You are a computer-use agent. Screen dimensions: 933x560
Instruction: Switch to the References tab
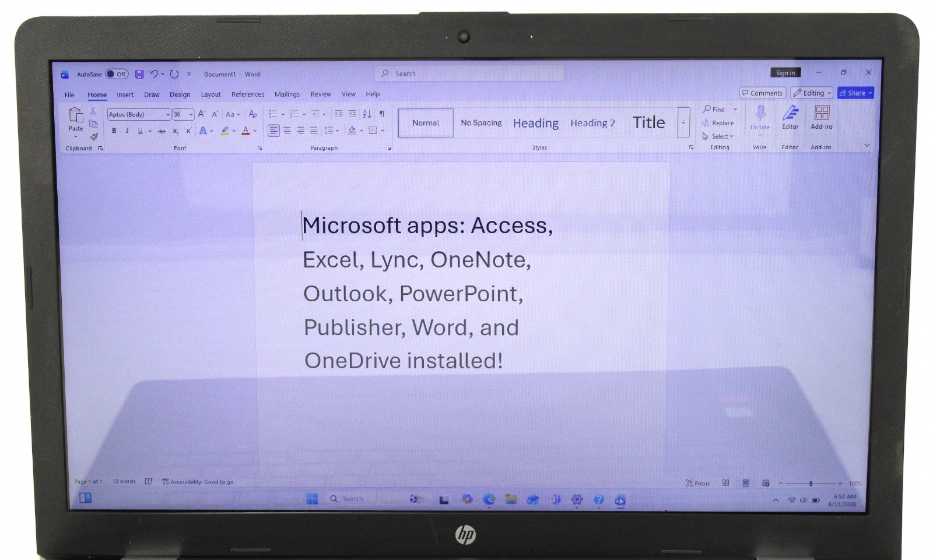coord(248,94)
